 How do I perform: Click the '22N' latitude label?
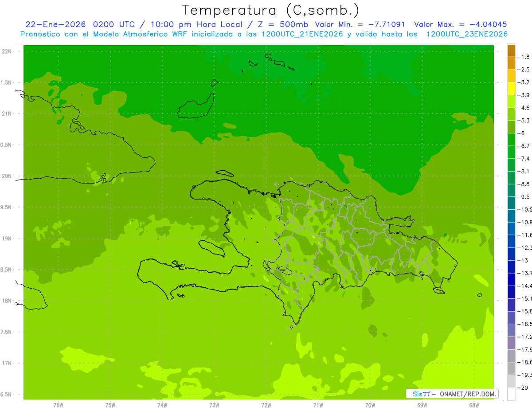pos(7,51)
